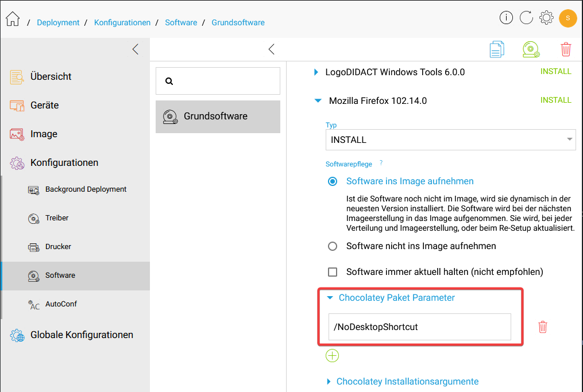
Task: Follow the Konfigurationen breadcrumb link
Action: (122, 22)
